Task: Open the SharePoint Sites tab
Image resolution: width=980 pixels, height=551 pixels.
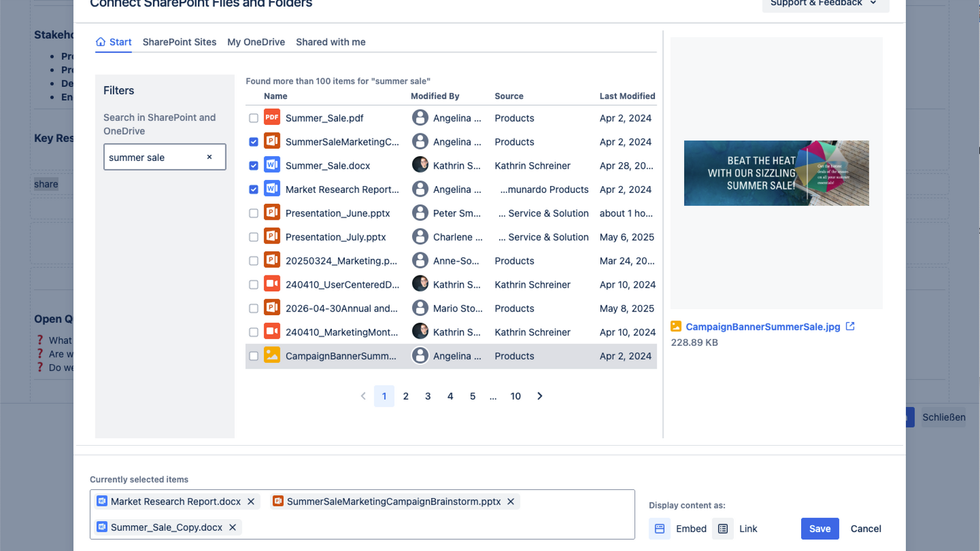Action: pos(179,42)
